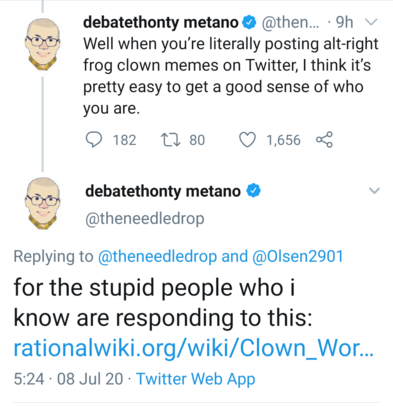Click the alt-right frog clown tweet text

(x=230, y=76)
